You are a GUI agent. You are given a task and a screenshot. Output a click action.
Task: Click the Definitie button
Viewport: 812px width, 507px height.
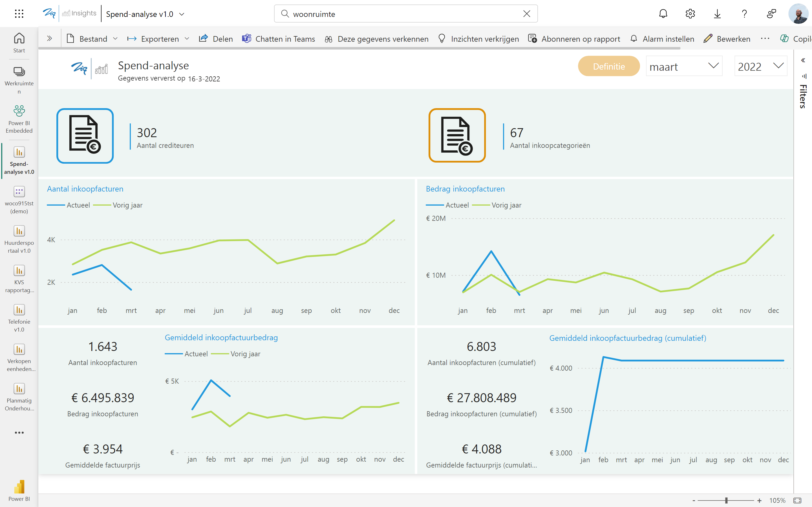pos(609,66)
